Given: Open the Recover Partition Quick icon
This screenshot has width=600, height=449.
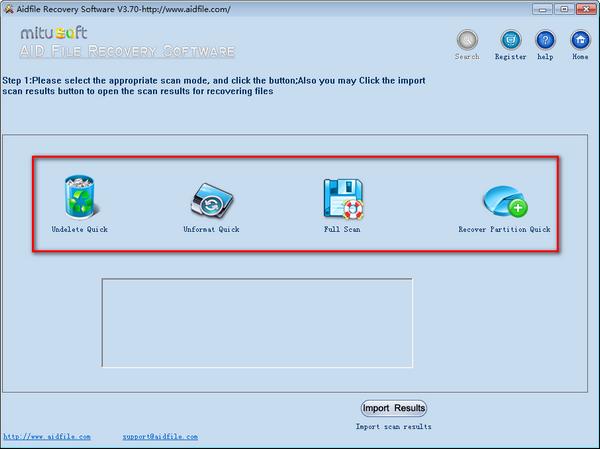Looking at the screenshot, I should pyautogui.click(x=505, y=202).
